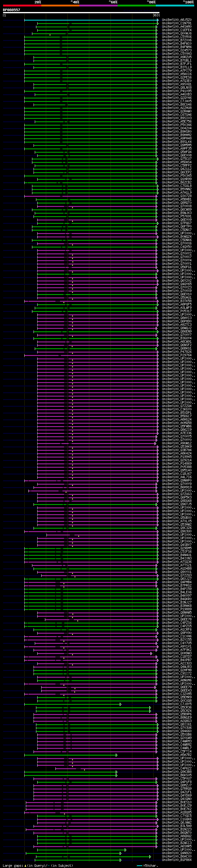Open hit UniRef100_A2Q8G3
This screenshot has width=197, height=868.
(x=177, y=721)
